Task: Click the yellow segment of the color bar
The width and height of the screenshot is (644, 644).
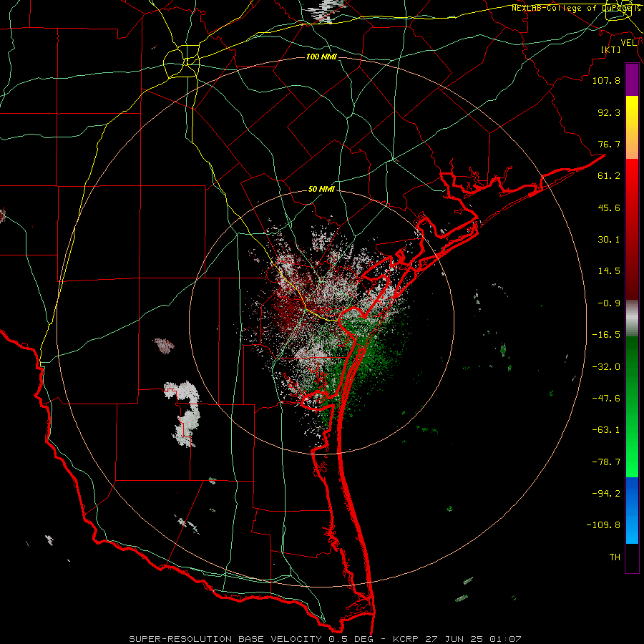Action: (x=632, y=127)
